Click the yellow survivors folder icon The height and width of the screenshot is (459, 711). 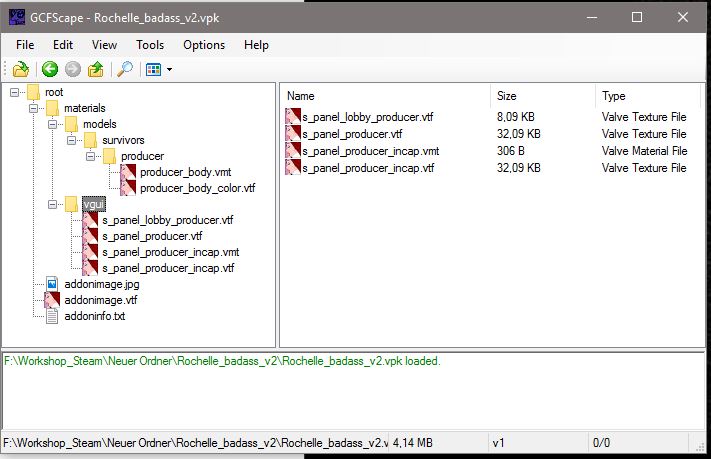point(90,140)
